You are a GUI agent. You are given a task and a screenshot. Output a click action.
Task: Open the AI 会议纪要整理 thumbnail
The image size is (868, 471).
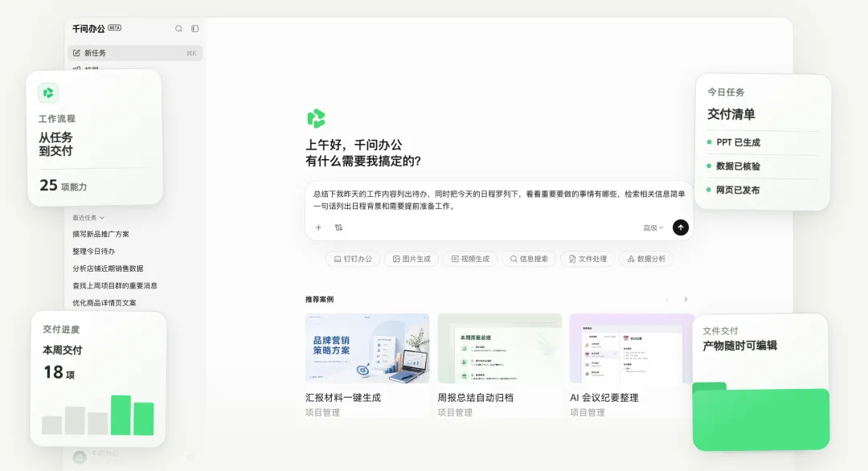point(631,348)
